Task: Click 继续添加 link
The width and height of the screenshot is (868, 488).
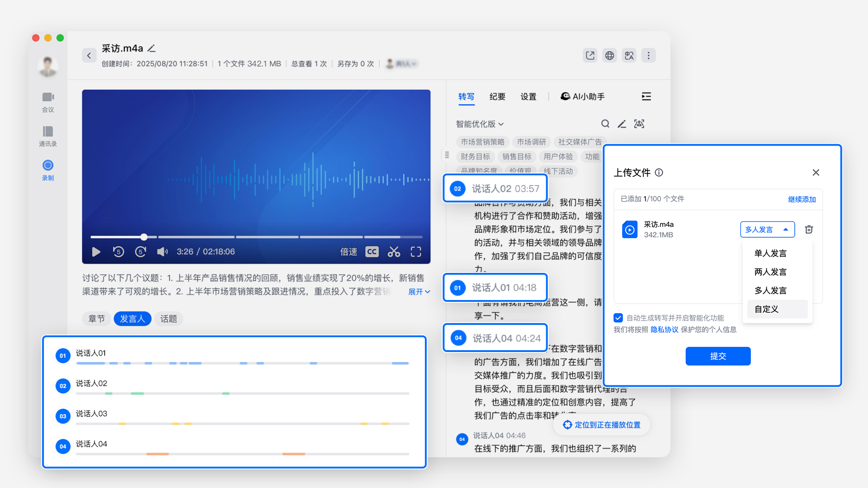Action: (x=802, y=199)
